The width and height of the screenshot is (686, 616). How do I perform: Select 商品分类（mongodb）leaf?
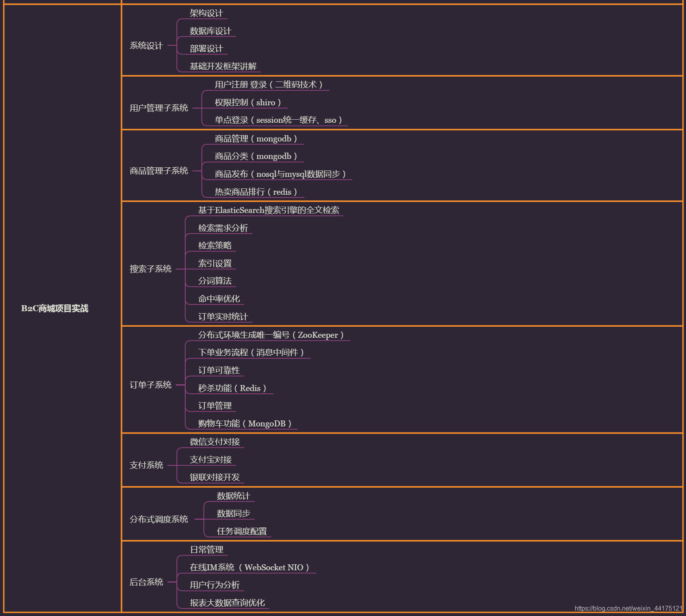coord(257,156)
